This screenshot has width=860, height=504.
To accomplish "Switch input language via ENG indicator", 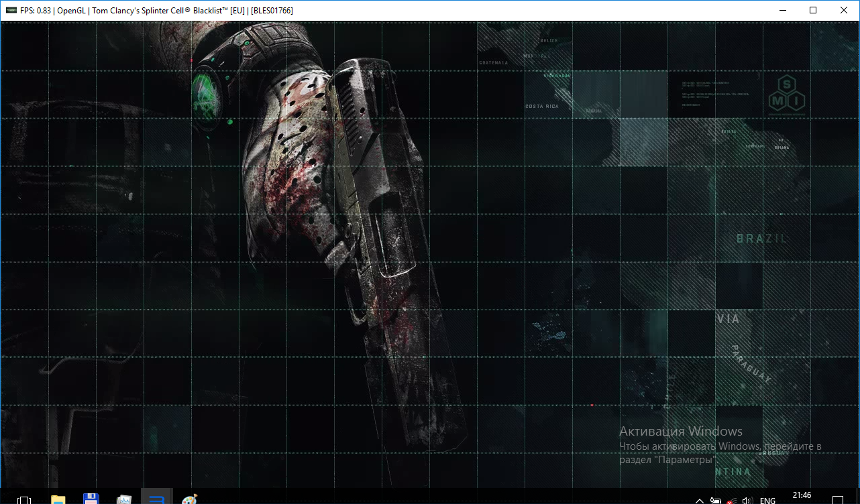I will [767, 500].
